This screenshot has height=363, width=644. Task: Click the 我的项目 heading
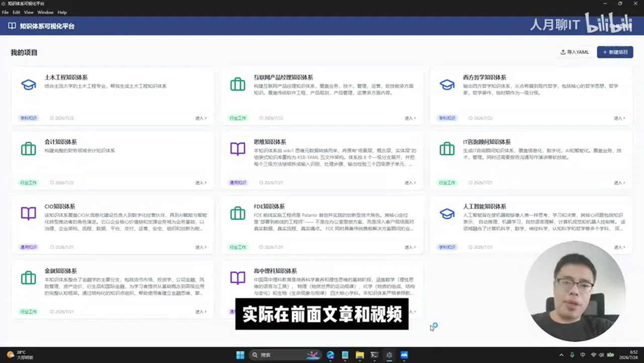pyautogui.click(x=24, y=52)
